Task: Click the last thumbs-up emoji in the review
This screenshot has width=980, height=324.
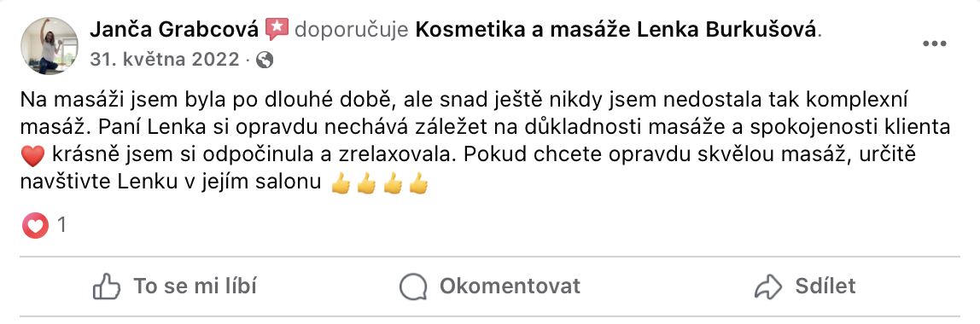Action: click(x=419, y=184)
